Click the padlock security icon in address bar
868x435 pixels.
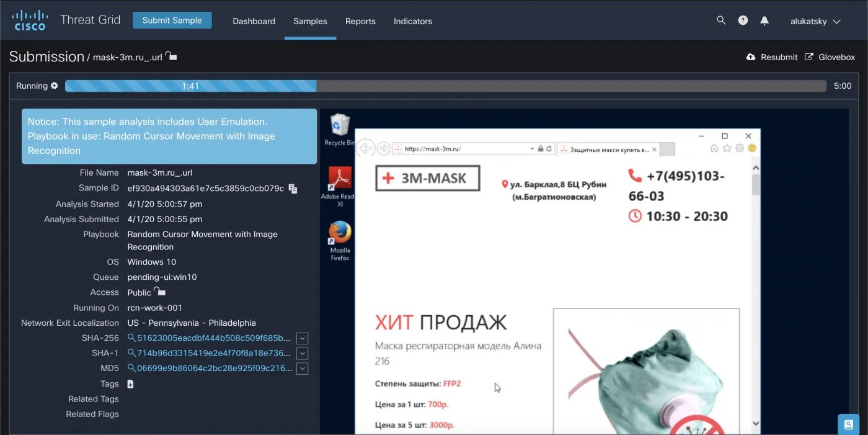(x=541, y=149)
